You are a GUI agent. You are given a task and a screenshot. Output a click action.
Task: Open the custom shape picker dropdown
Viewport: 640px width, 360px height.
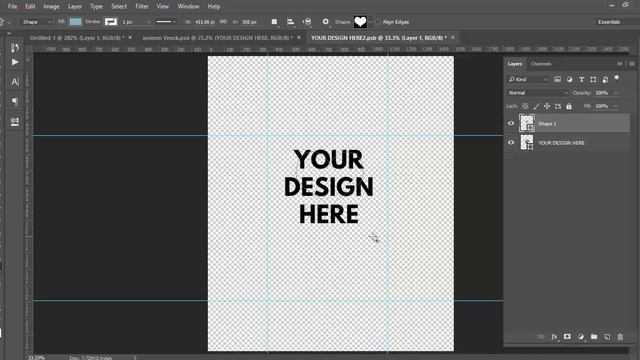point(371,22)
